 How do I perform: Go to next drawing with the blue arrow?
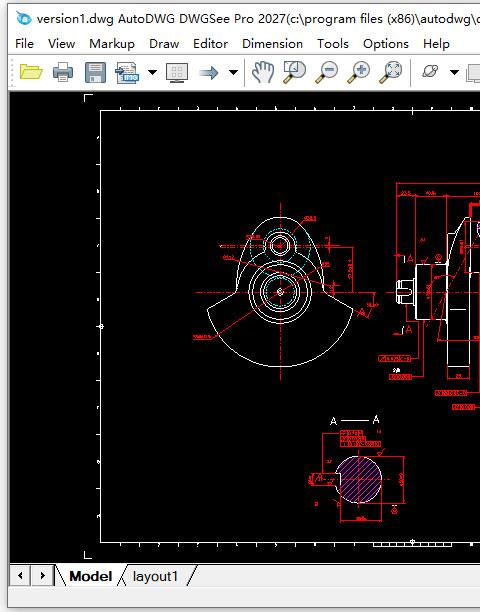209,73
